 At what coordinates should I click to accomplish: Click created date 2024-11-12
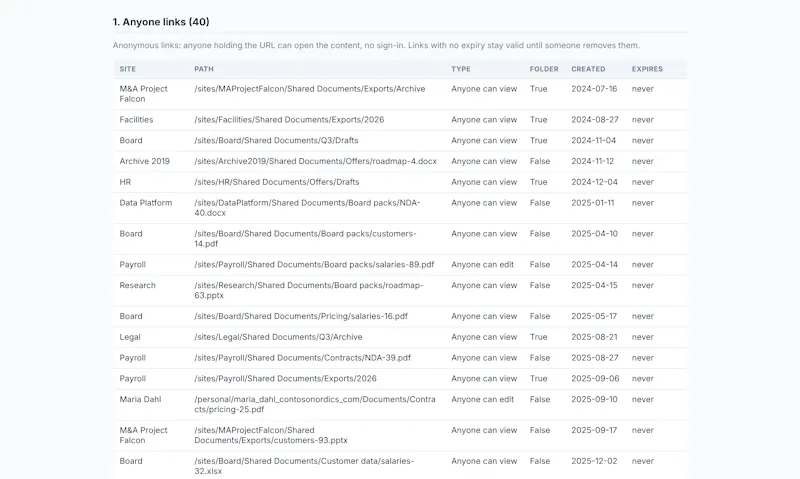(592, 161)
